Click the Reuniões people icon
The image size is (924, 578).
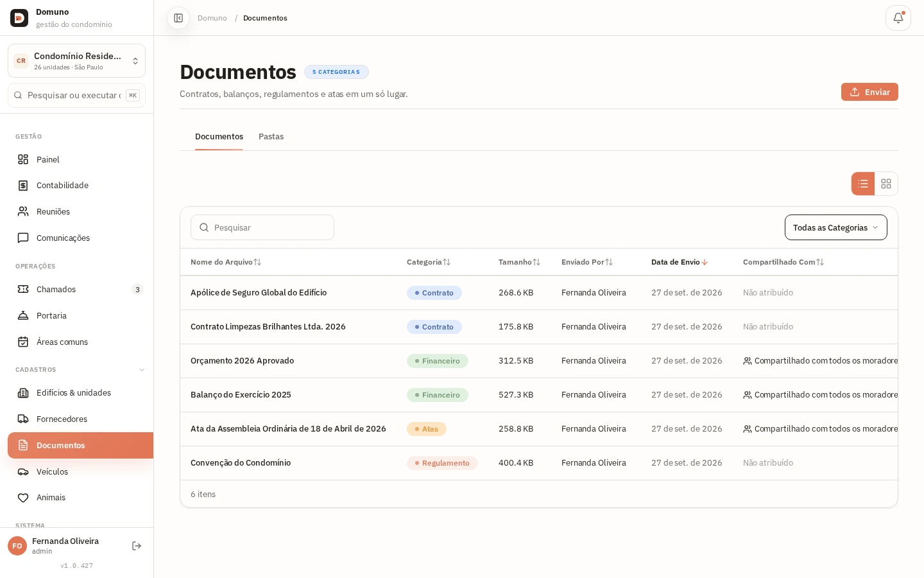[23, 211]
